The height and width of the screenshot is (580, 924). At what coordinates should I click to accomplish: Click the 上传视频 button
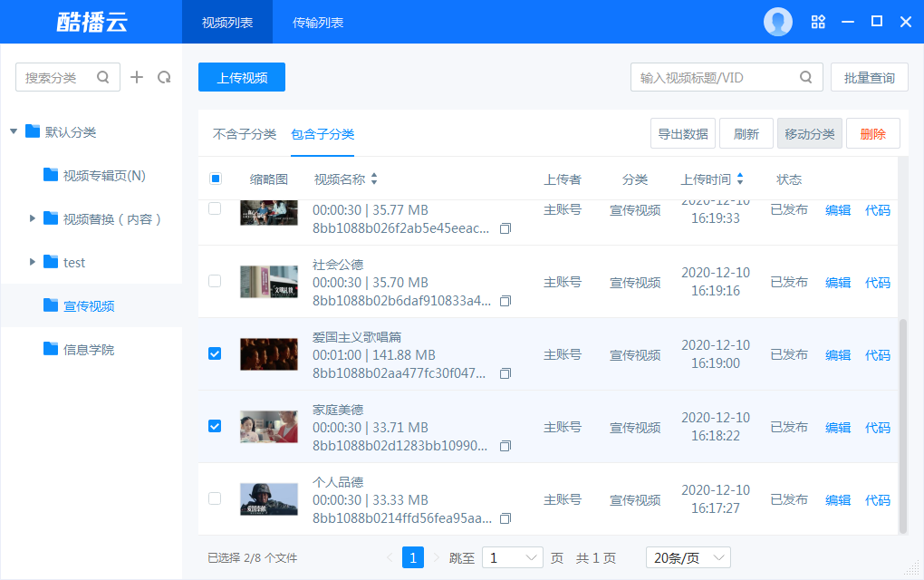(x=241, y=77)
